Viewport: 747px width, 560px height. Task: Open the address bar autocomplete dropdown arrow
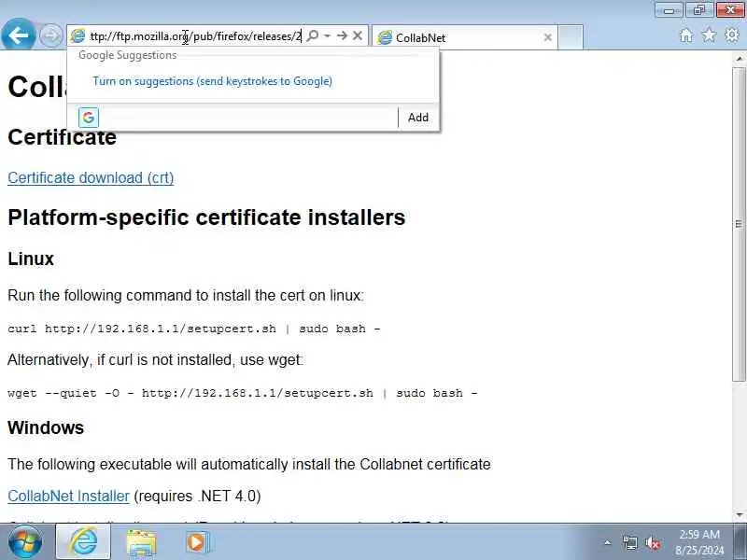tap(328, 35)
